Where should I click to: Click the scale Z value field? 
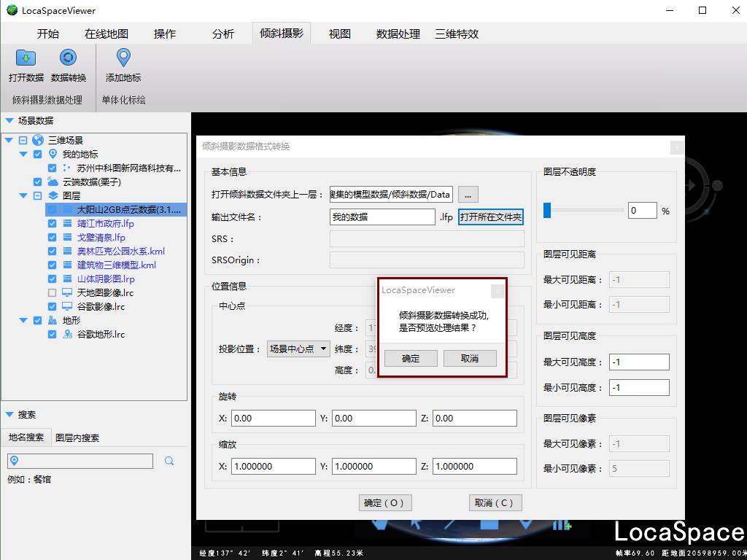point(474,466)
